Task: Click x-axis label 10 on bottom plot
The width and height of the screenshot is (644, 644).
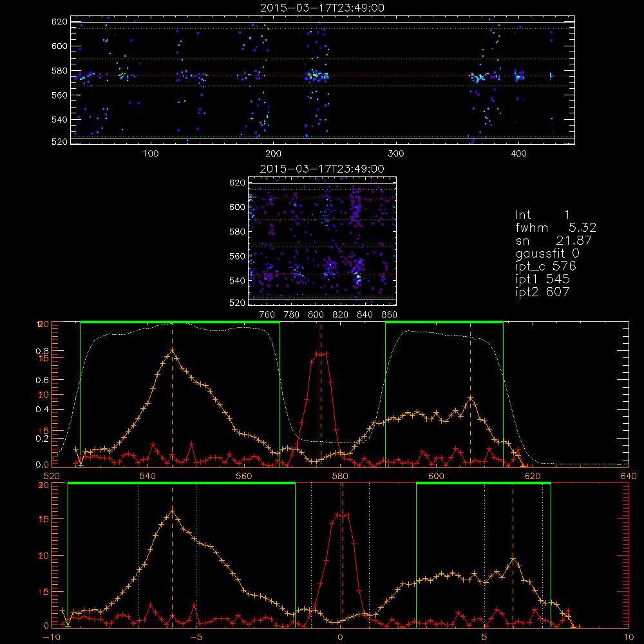Action: coord(629,638)
